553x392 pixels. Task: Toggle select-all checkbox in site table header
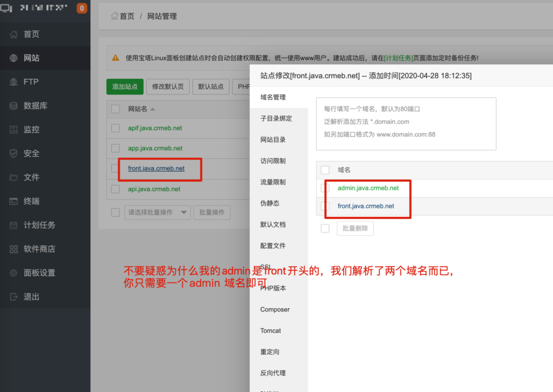pyautogui.click(x=116, y=109)
